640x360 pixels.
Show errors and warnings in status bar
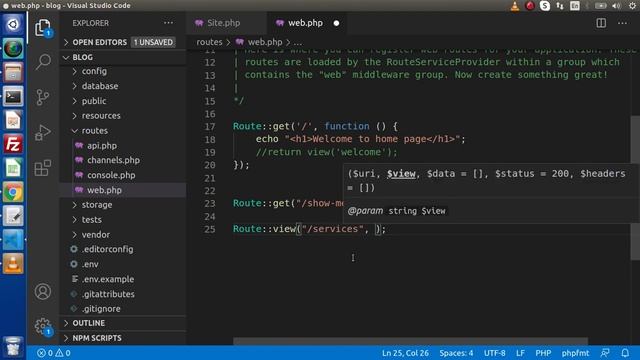[x=54, y=353]
